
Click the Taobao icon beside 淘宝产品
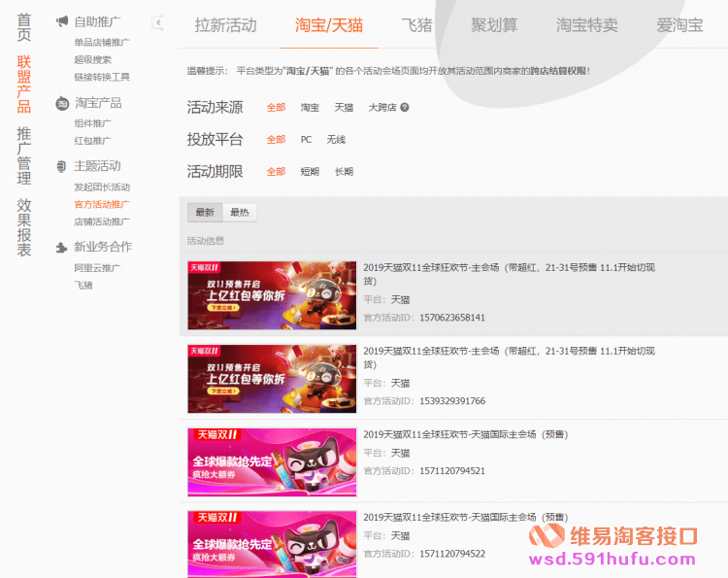point(62,103)
